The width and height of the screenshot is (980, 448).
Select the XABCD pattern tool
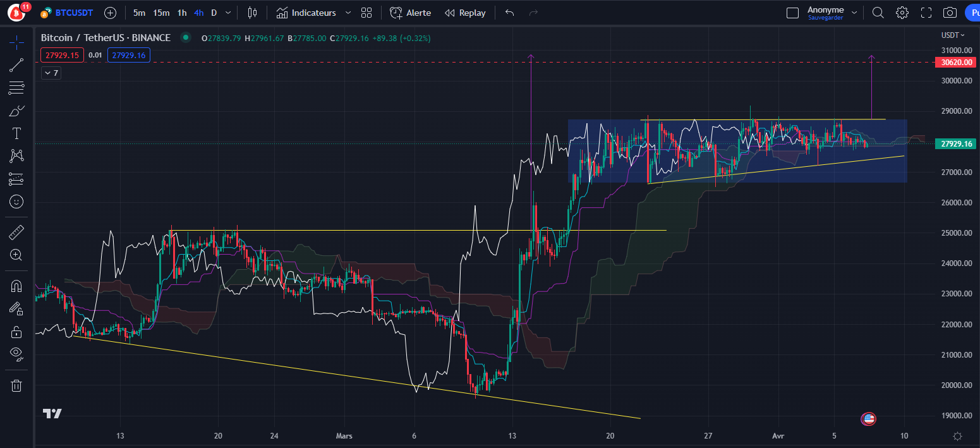click(x=16, y=155)
